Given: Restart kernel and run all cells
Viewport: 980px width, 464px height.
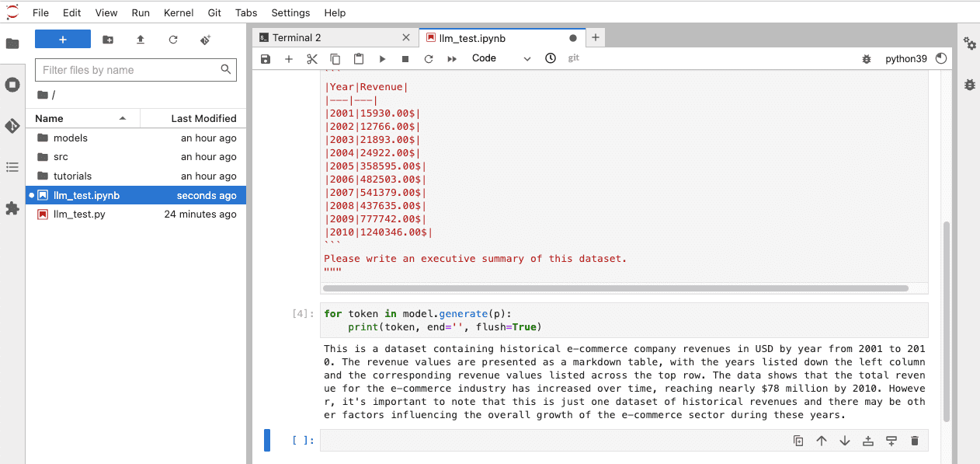Looking at the screenshot, I should (x=452, y=58).
